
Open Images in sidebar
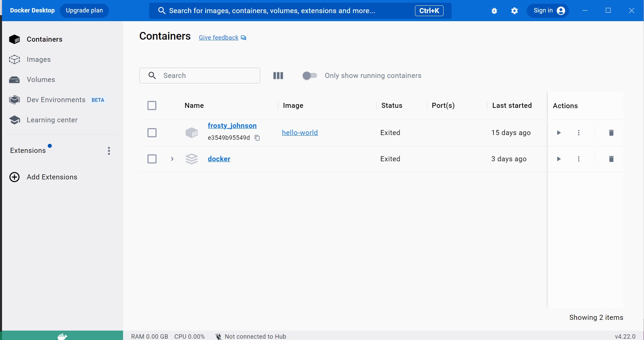[63, 59]
